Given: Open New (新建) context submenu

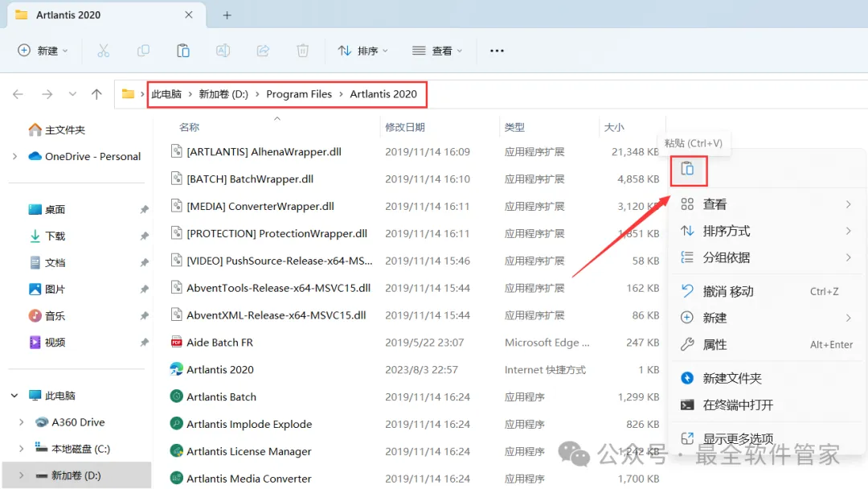Looking at the screenshot, I should click(767, 318).
